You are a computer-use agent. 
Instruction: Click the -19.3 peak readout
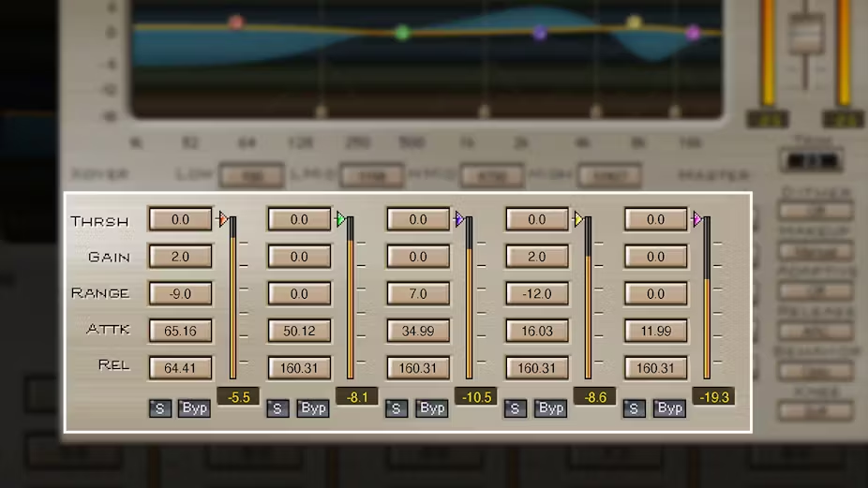click(x=713, y=397)
